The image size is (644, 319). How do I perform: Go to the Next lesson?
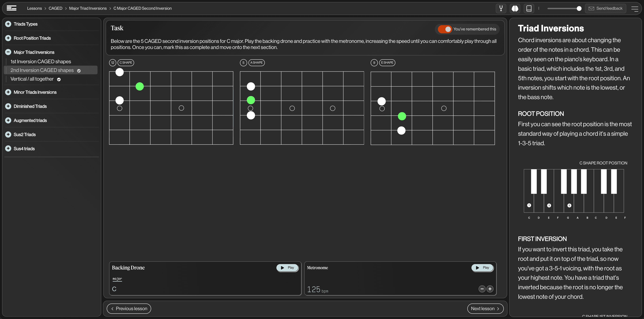pos(485,309)
